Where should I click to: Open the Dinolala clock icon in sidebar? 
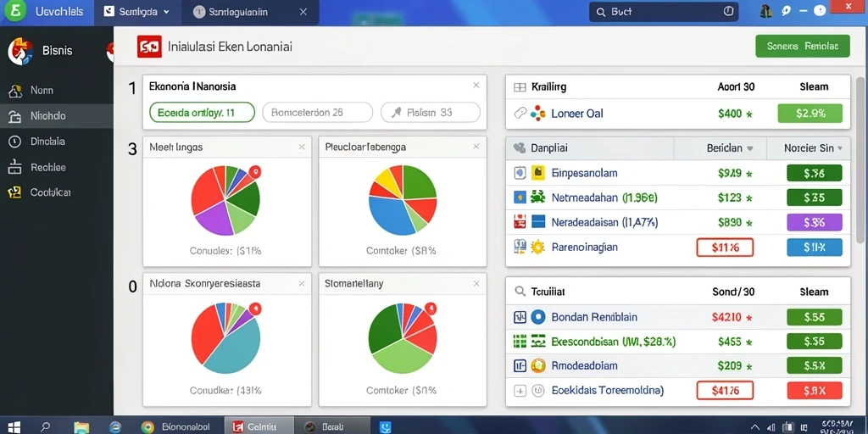[x=15, y=142]
